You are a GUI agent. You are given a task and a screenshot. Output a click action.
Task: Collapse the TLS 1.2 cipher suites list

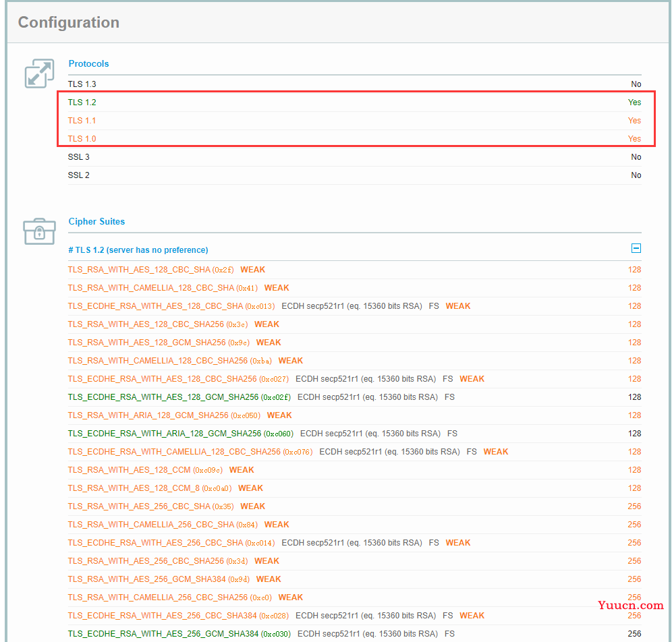(636, 248)
